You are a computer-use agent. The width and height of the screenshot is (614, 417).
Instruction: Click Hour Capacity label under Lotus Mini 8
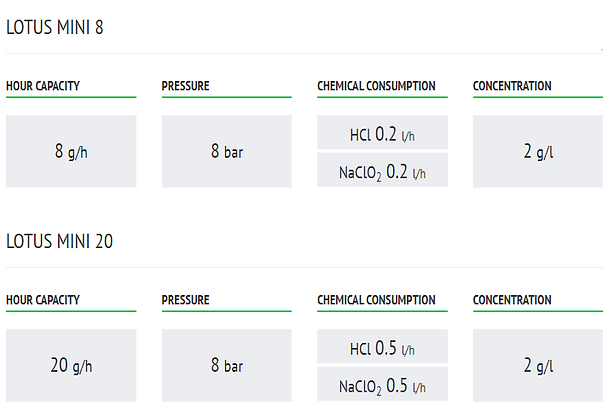[43, 86]
